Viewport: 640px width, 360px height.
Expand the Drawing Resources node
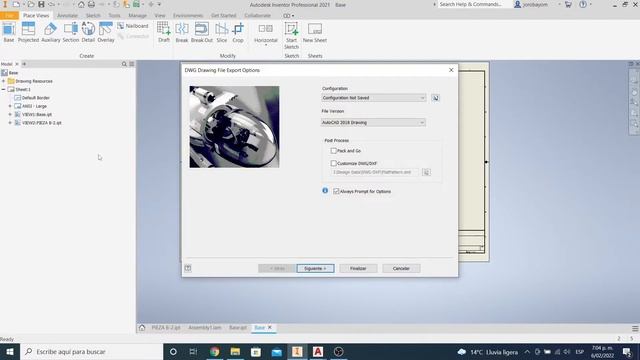point(4,81)
